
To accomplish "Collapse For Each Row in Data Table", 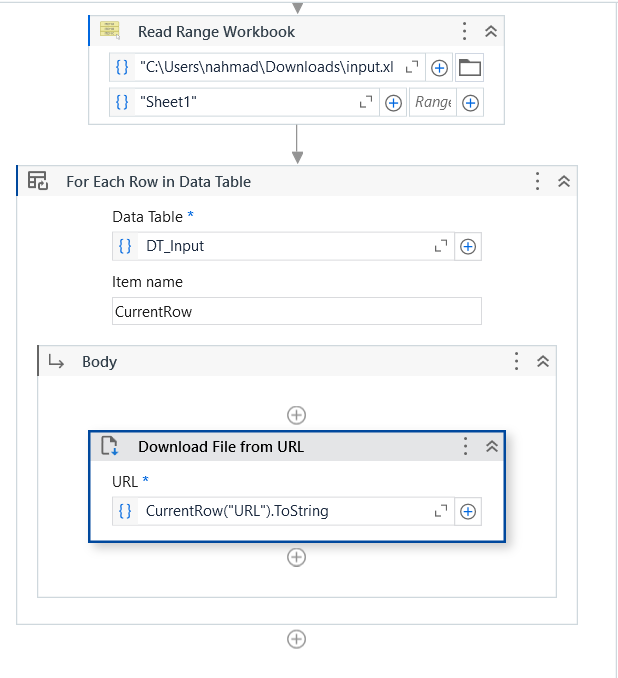I will coord(564,181).
